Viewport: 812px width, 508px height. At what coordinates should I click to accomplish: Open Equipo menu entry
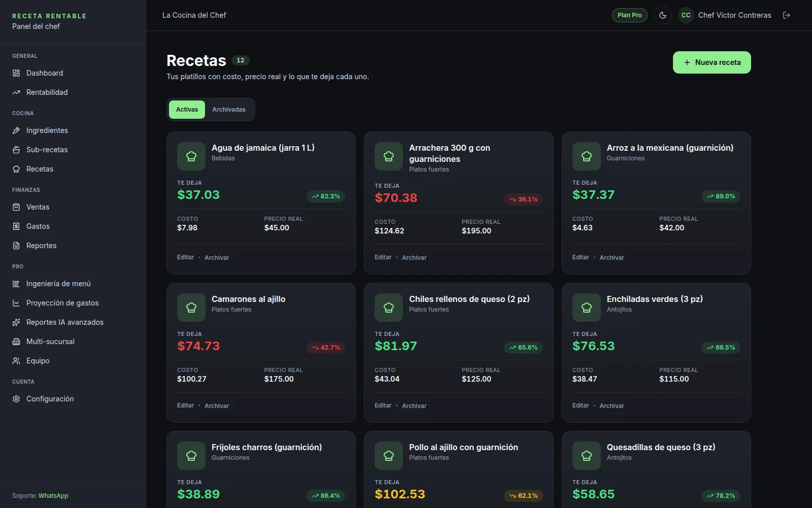coord(73,361)
